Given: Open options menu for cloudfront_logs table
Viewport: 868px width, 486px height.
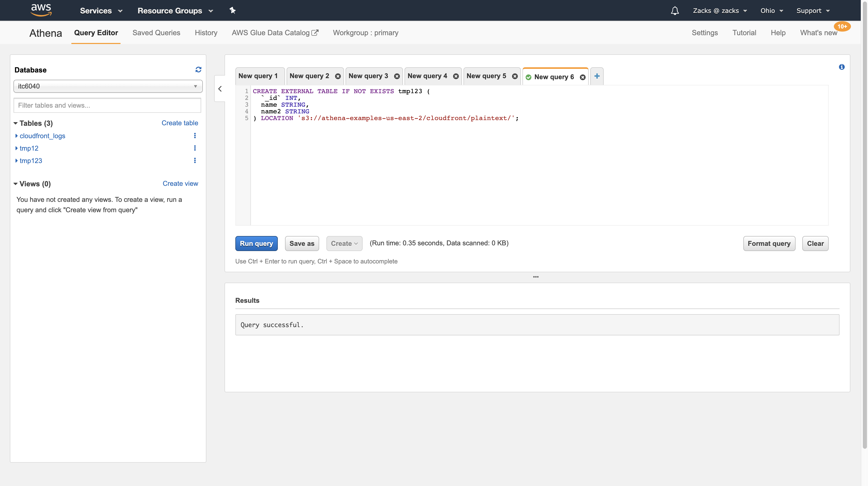Looking at the screenshot, I should [x=195, y=136].
